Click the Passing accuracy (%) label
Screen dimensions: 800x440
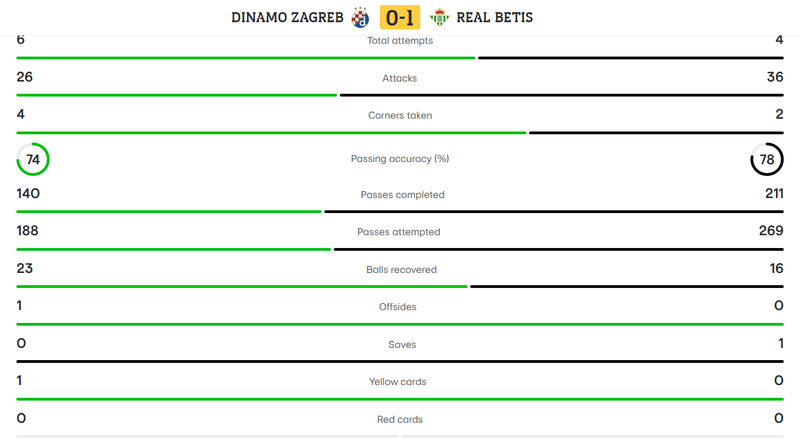click(400, 159)
